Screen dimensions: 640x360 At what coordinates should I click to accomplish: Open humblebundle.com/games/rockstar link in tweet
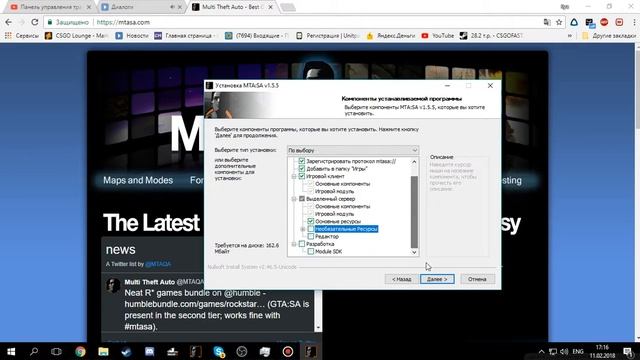point(196,304)
